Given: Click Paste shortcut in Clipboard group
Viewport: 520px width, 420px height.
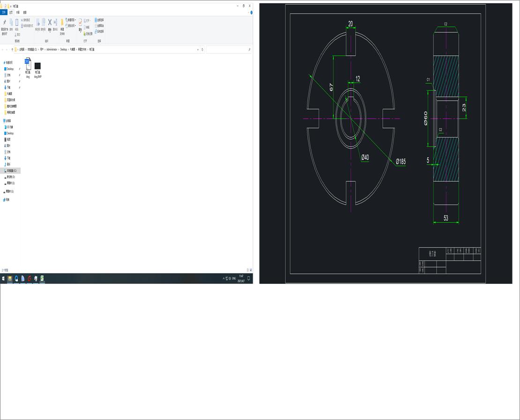Looking at the screenshot, I should pyautogui.click(x=27, y=26).
